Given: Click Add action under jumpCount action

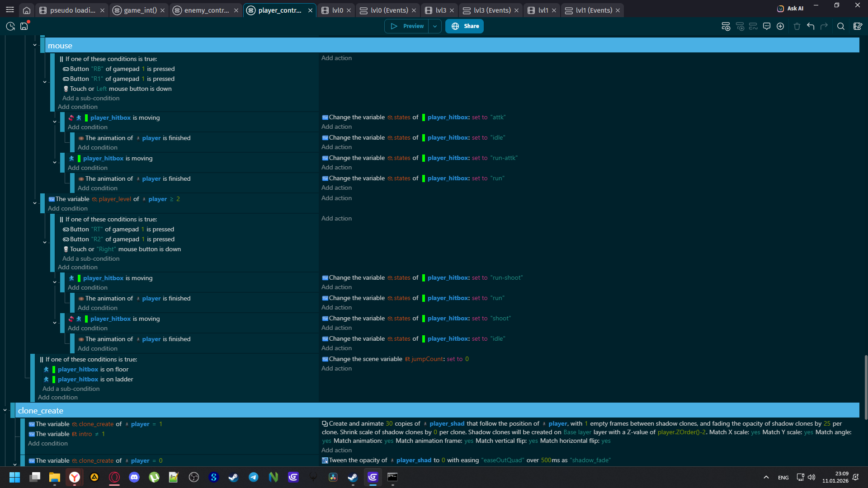Looking at the screenshot, I should coord(336,368).
